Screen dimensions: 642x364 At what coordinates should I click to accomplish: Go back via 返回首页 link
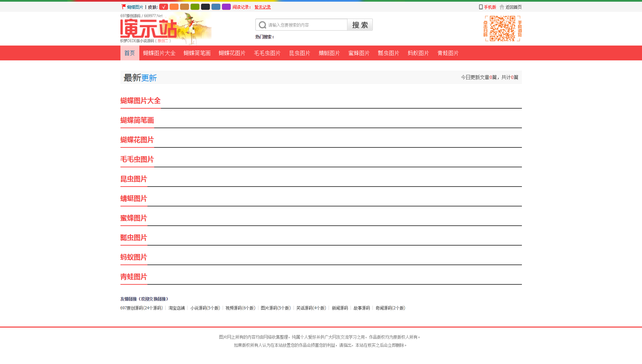[x=514, y=7]
